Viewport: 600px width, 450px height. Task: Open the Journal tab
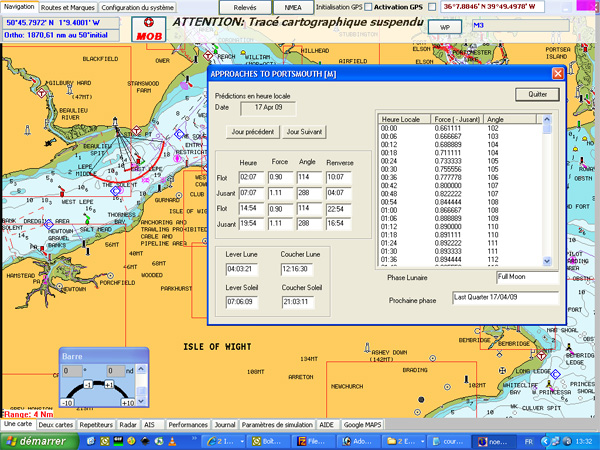tap(225, 425)
